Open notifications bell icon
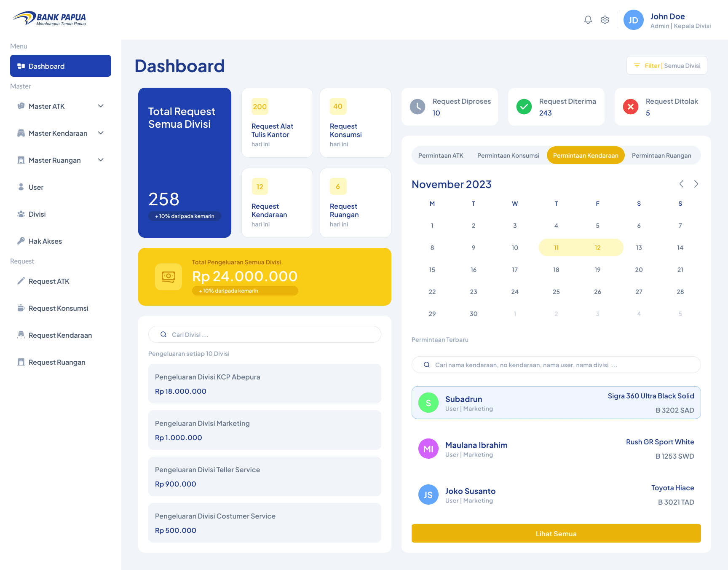This screenshot has height=570, width=728. click(x=588, y=20)
